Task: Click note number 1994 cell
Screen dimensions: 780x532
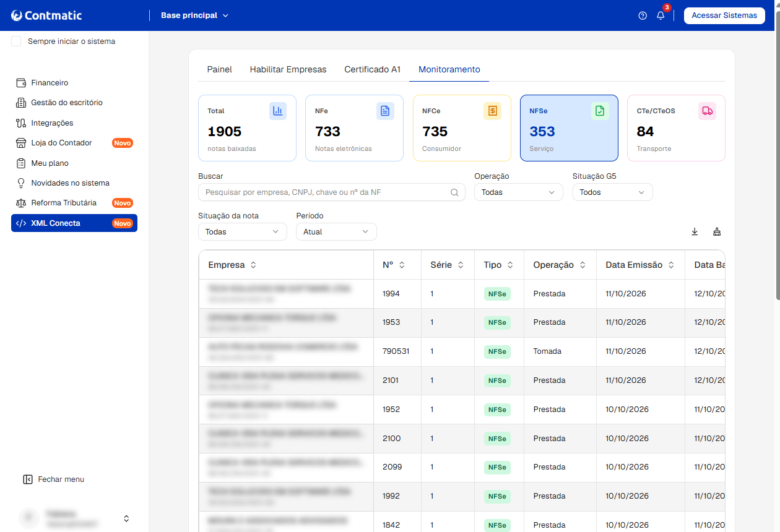Action: [397, 294]
